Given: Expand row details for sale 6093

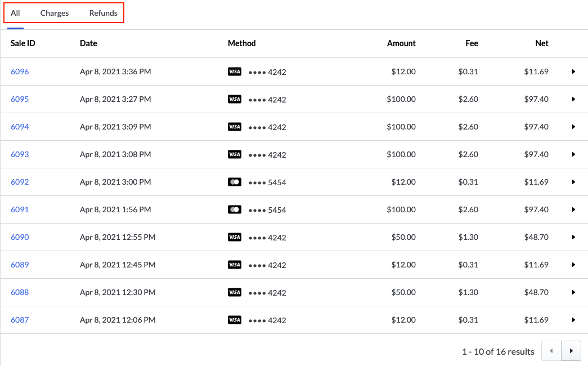Looking at the screenshot, I should click(573, 154).
